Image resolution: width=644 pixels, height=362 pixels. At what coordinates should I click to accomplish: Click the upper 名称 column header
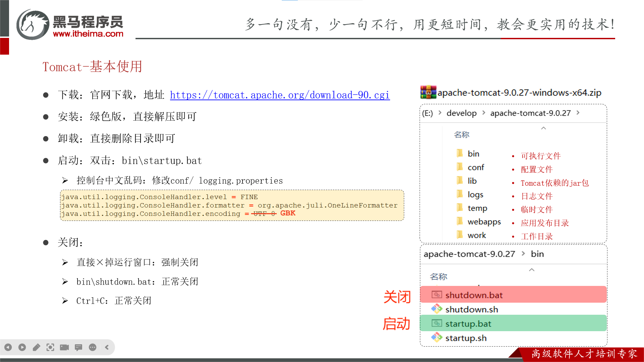tap(462, 135)
